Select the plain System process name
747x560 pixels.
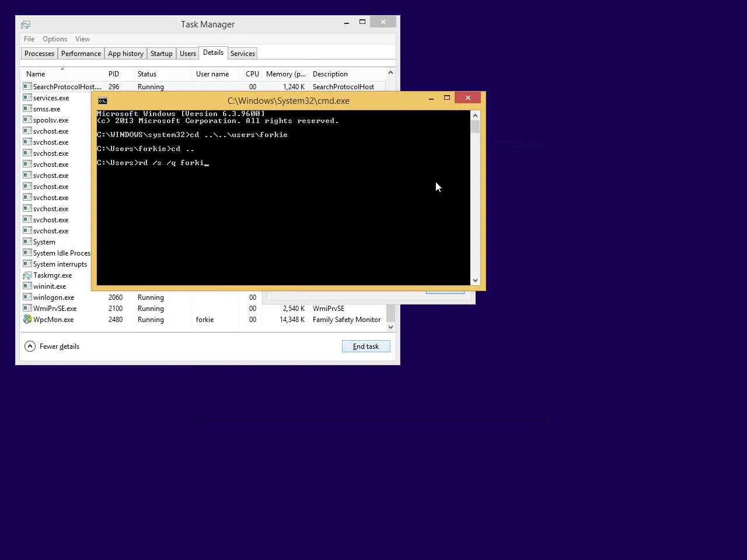pos(44,242)
